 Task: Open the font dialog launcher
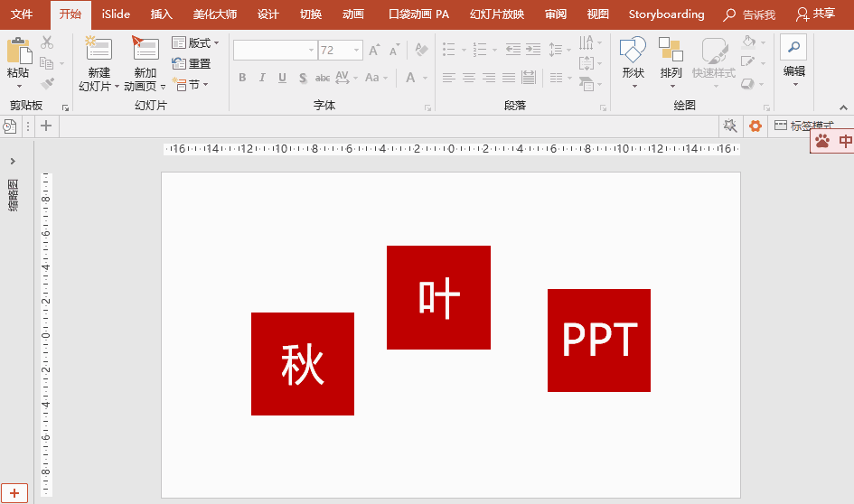pyautogui.click(x=428, y=108)
